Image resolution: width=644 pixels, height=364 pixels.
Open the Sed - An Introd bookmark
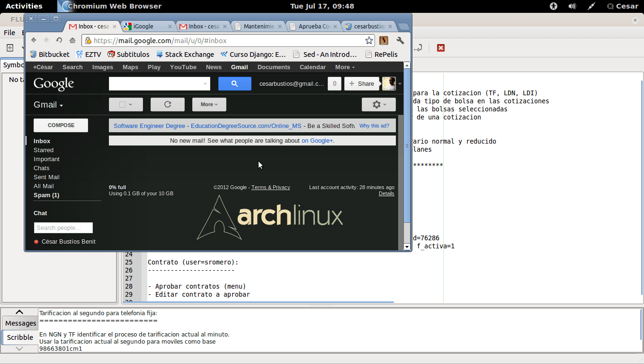(325, 55)
